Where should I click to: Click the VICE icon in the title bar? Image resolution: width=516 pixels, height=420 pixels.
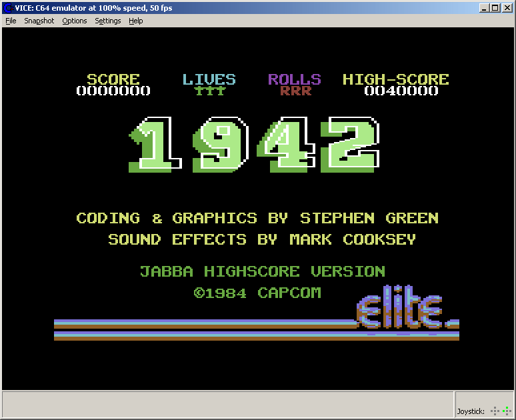7,7
